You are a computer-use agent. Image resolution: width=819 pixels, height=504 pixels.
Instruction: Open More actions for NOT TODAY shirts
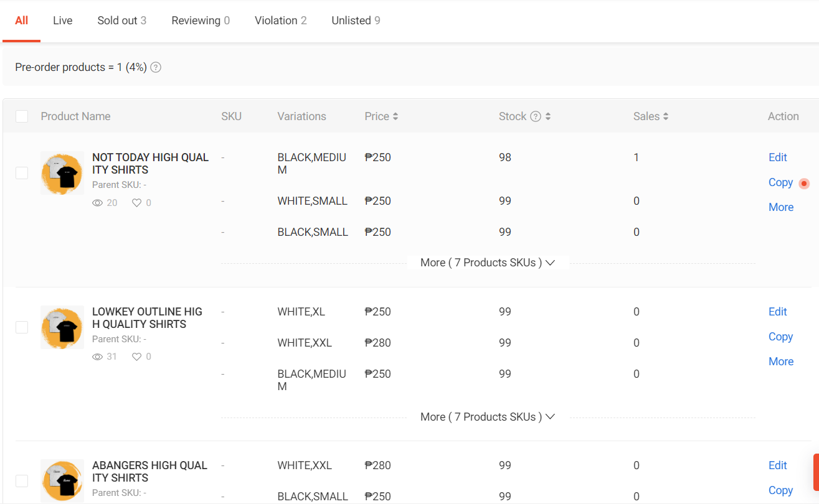click(781, 207)
